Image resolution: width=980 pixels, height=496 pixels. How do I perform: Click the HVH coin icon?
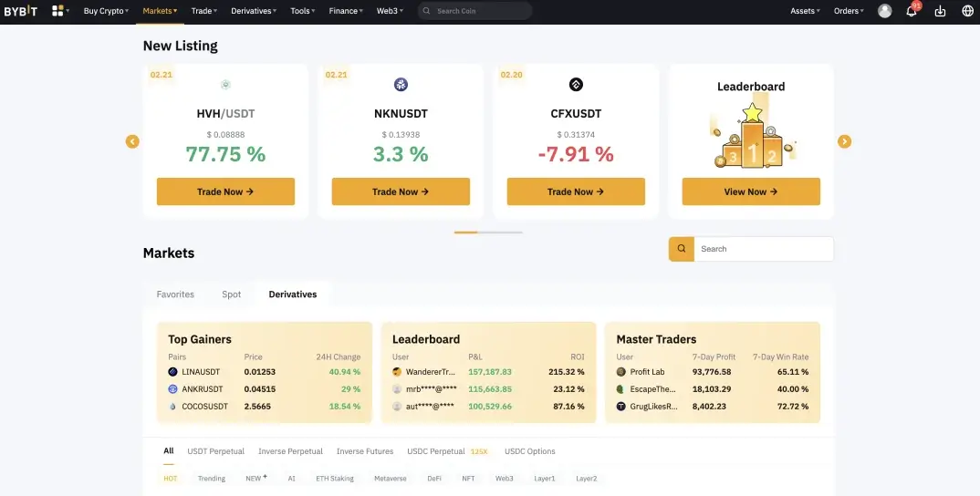[225, 84]
